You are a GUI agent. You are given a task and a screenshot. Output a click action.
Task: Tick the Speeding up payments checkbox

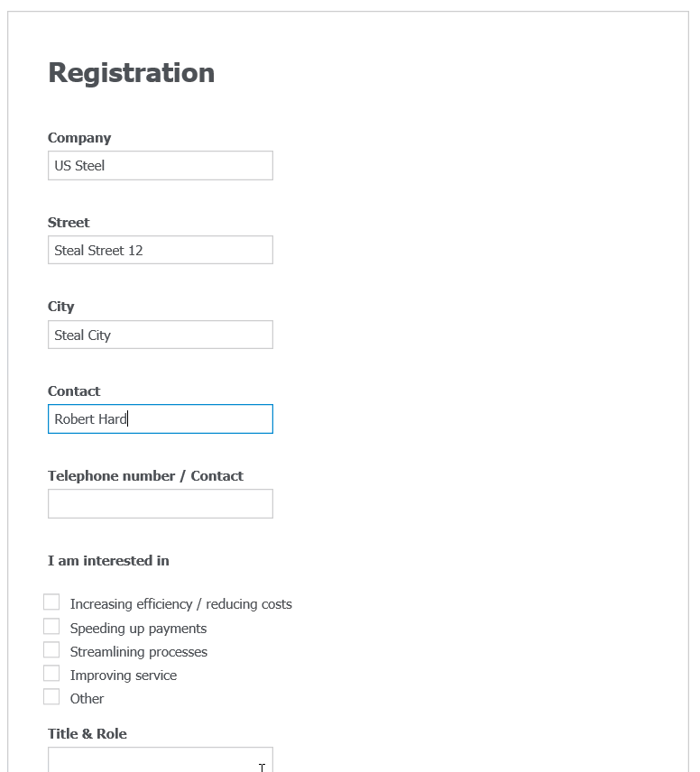tap(52, 627)
